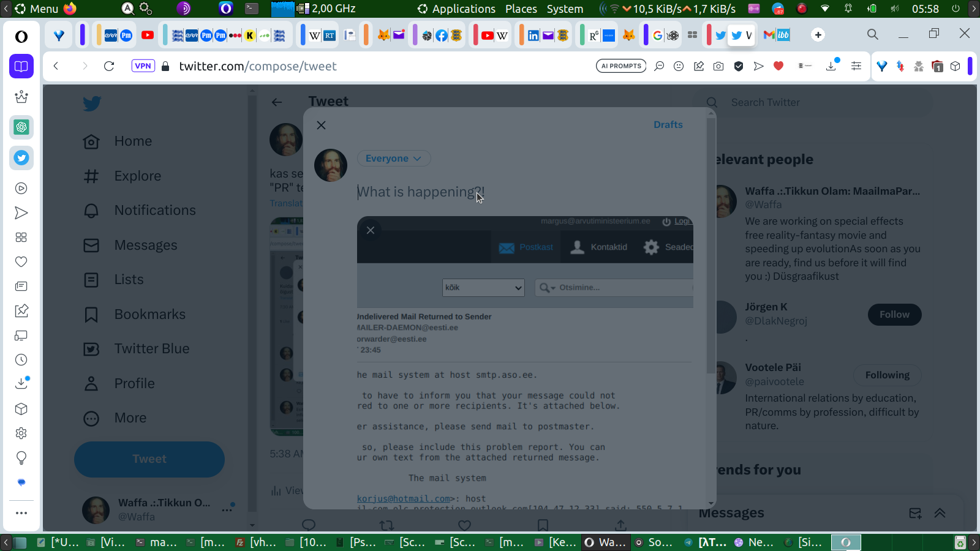Viewport: 980px width, 551px height.
Task: Open a new tab with the plus button
Action: pos(818,35)
